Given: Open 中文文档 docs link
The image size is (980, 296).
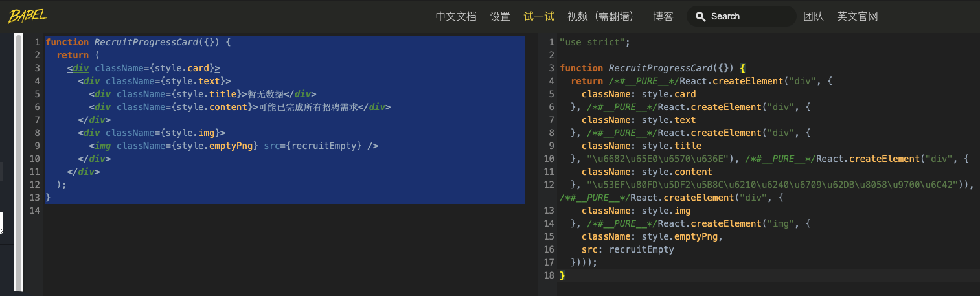Looking at the screenshot, I should (x=456, y=16).
